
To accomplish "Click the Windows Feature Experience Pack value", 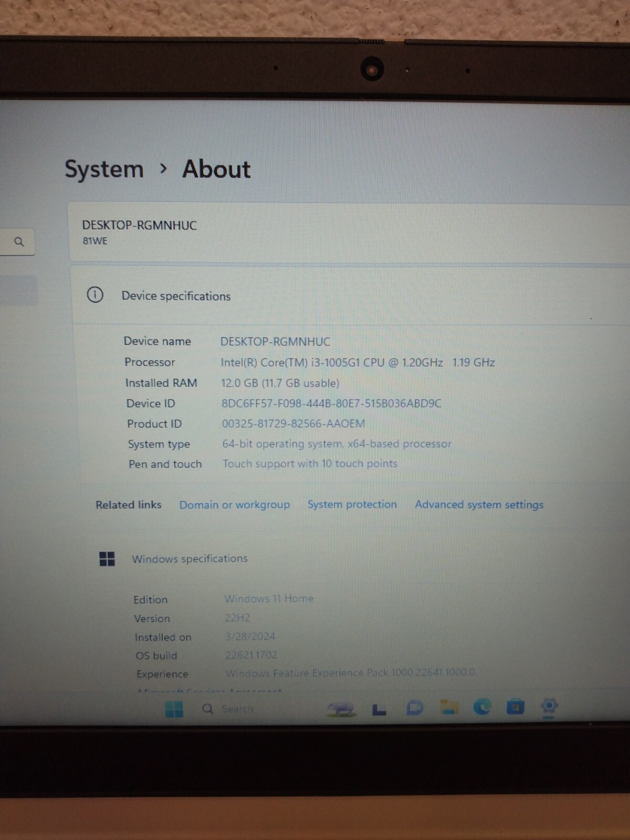I will coord(350,673).
